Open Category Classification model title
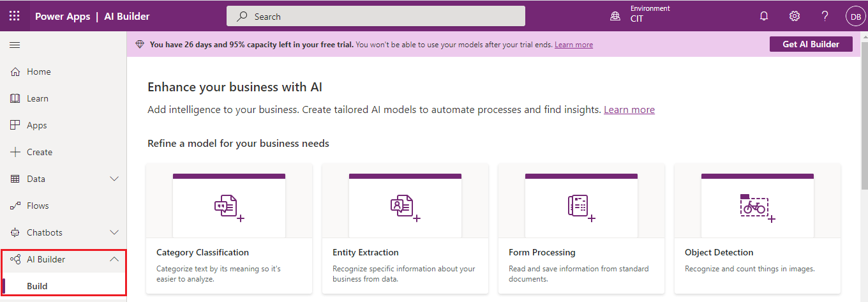The width and height of the screenshot is (868, 302). [x=203, y=252]
